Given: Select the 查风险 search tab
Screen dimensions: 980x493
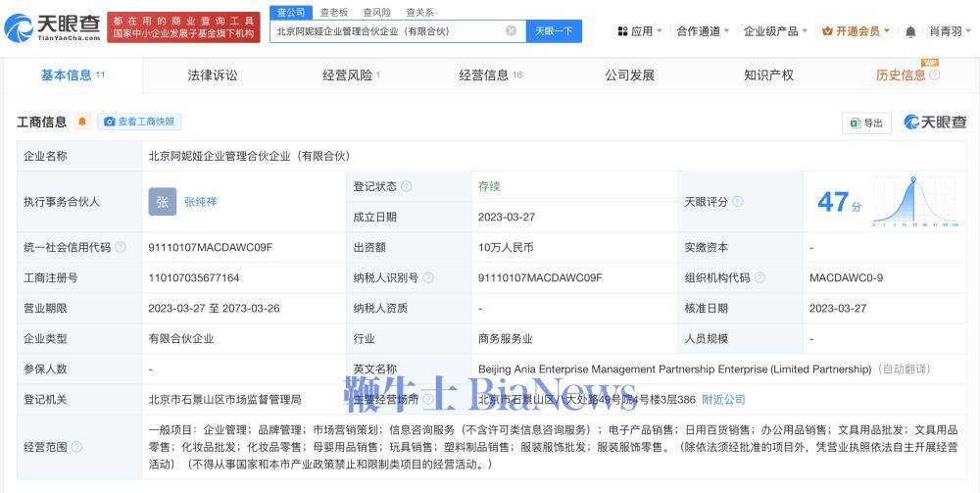Looking at the screenshot, I should [377, 12].
